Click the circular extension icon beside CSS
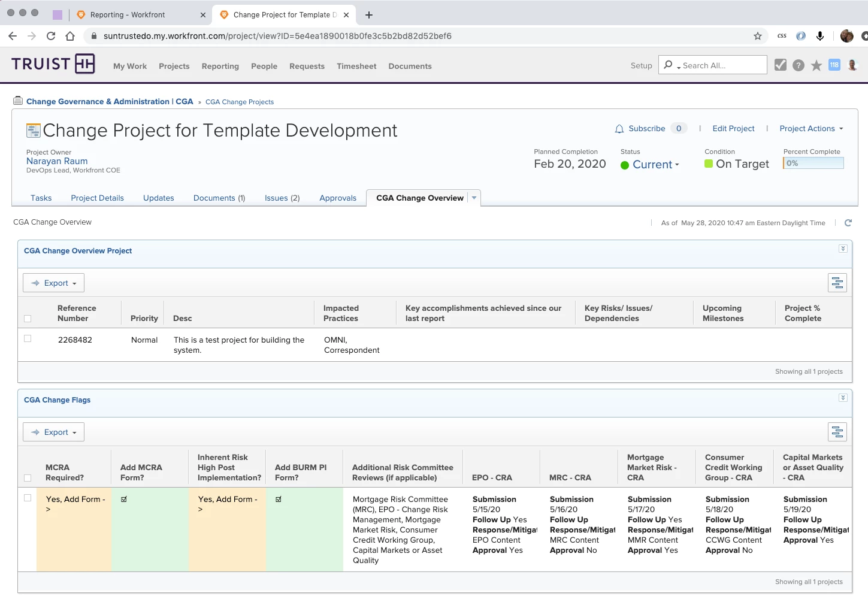The height and width of the screenshot is (599, 868). tap(801, 36)
